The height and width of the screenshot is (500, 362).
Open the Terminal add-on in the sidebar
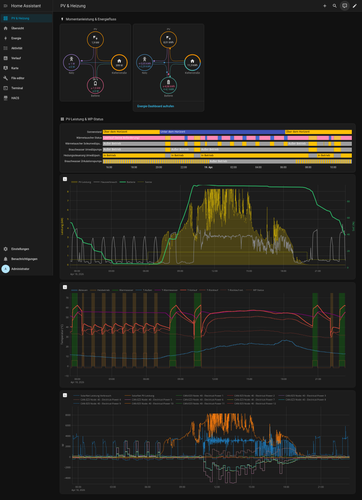(26, 88)
